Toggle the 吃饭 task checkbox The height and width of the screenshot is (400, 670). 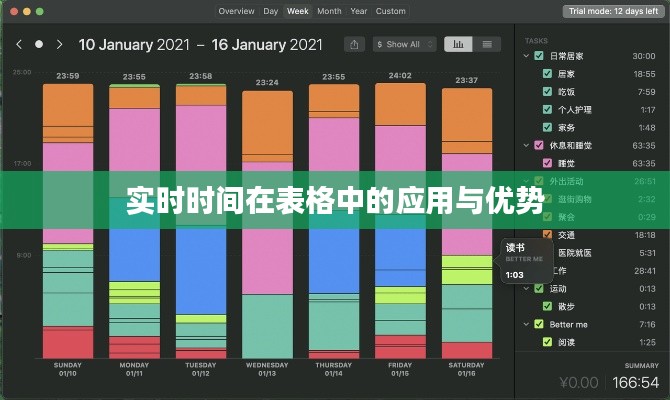(x=547, y=92)
